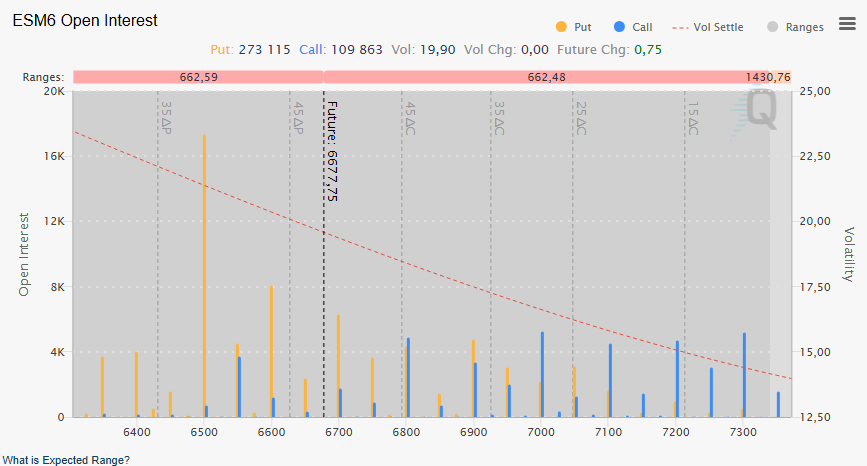Open the 'What is Expected Range?' link
Screen dimensions: 867x466
coord(65,460)
